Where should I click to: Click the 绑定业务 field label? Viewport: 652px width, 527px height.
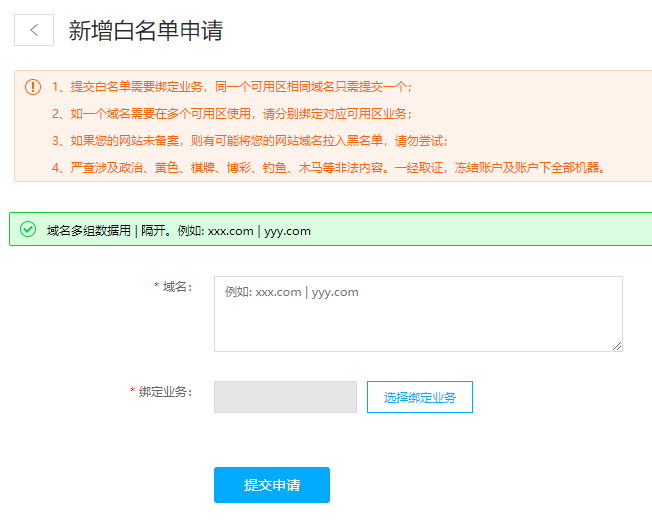click(x=165, y=392)
